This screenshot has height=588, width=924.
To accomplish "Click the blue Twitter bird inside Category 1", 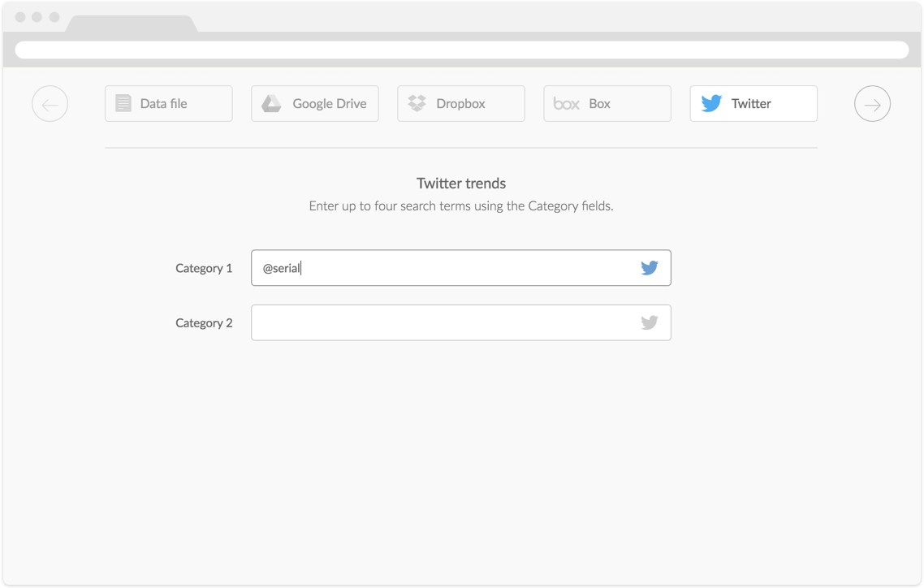I will pos(649,268).
